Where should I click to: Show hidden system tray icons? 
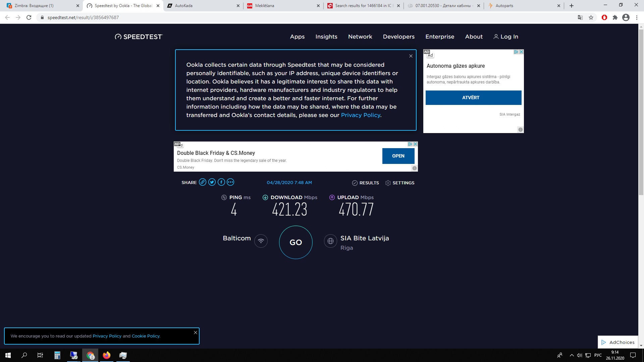pyautogui.click(x=572, y=355)
